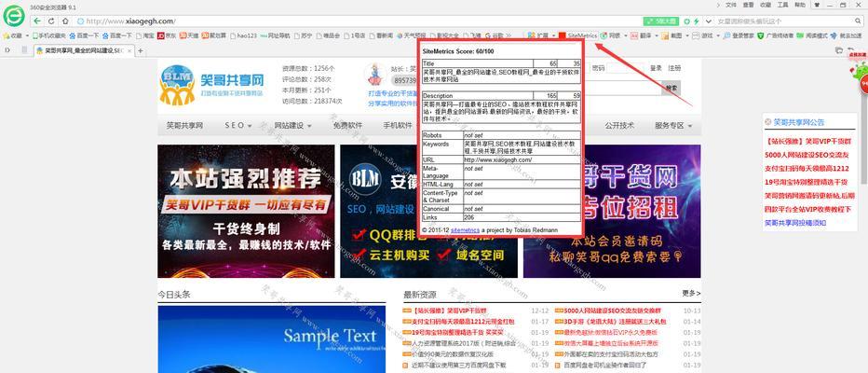Open the 服务专区 navigation dropdown

[x=673, y=125]
